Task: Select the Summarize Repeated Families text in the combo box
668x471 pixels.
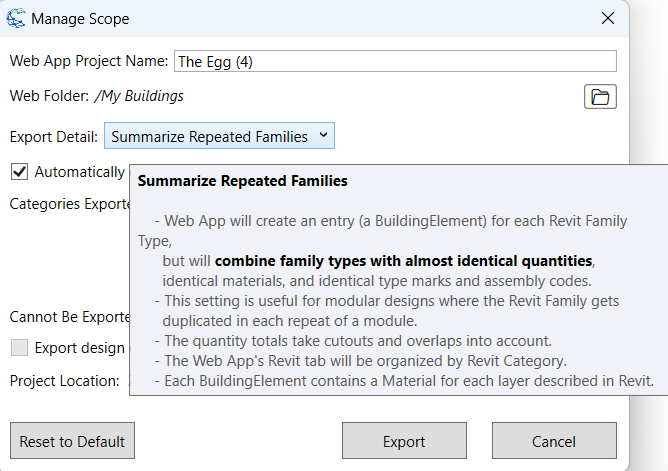Action: [x=209, y=136]
